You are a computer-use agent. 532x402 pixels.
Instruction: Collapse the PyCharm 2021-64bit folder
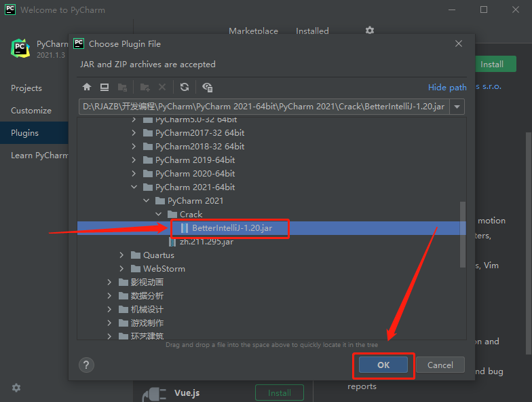pyautogui.click(x=134, y=187)
